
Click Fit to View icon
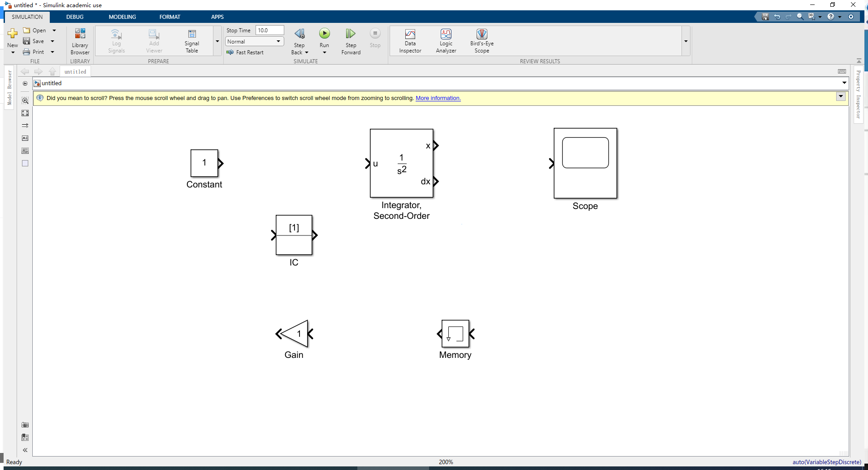(25, 113)
